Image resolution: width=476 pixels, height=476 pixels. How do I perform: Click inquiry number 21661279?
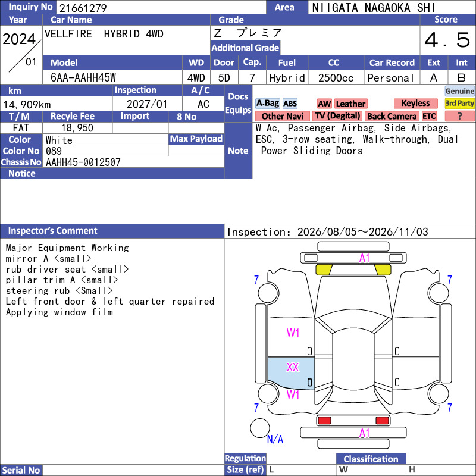tap(83, 8)
